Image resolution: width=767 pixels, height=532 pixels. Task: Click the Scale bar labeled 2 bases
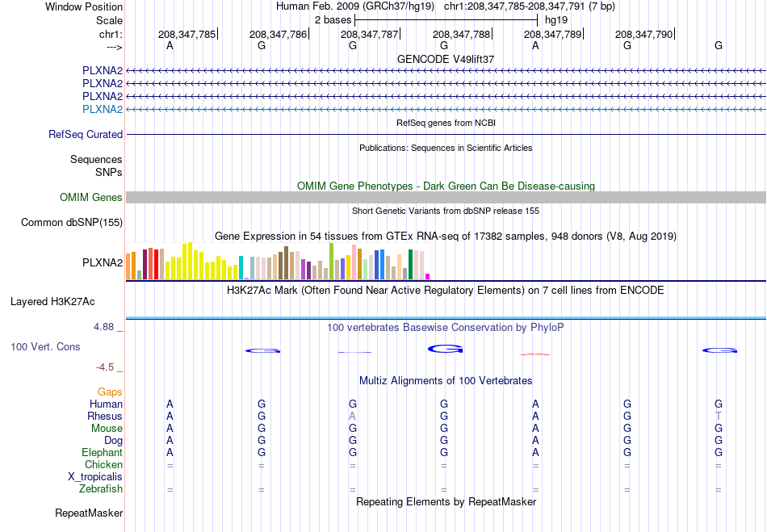(446, 20)
